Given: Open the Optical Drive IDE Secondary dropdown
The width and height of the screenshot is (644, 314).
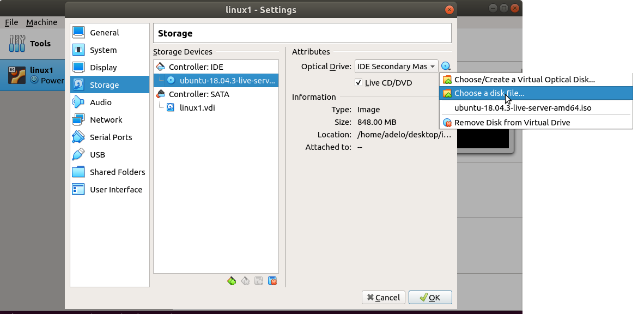Looking at the screenshot, I should (x=396, y=67).
